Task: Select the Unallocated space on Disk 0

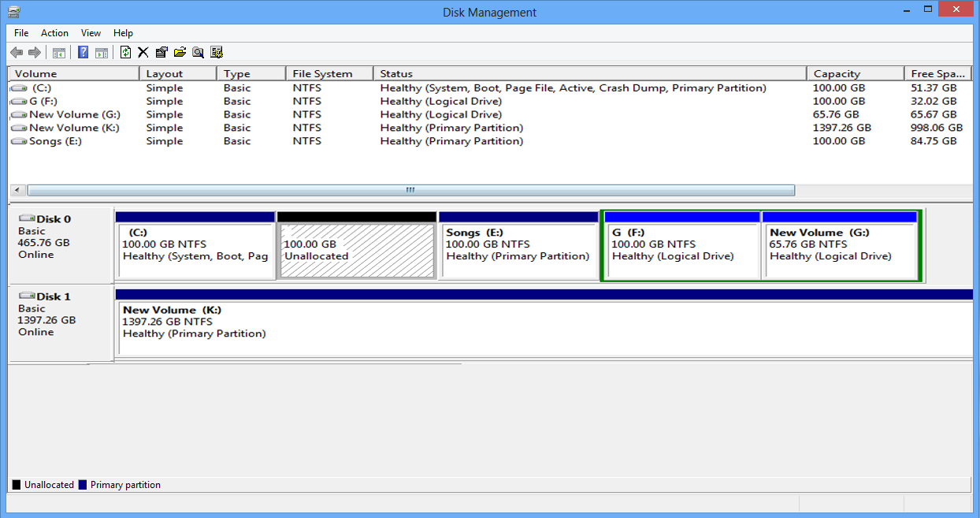Action: click(x=356, y=248)
